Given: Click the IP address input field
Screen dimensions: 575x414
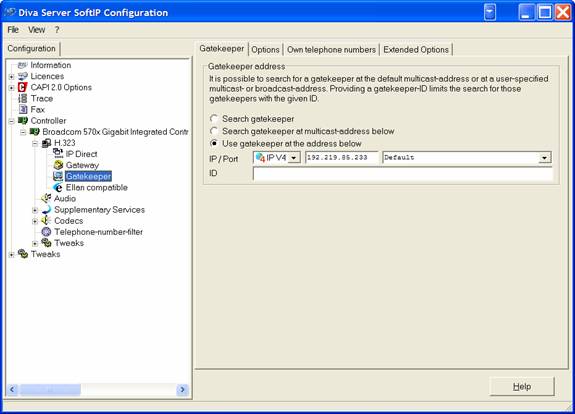Looking at the screenshot, I should pos(341,158).
